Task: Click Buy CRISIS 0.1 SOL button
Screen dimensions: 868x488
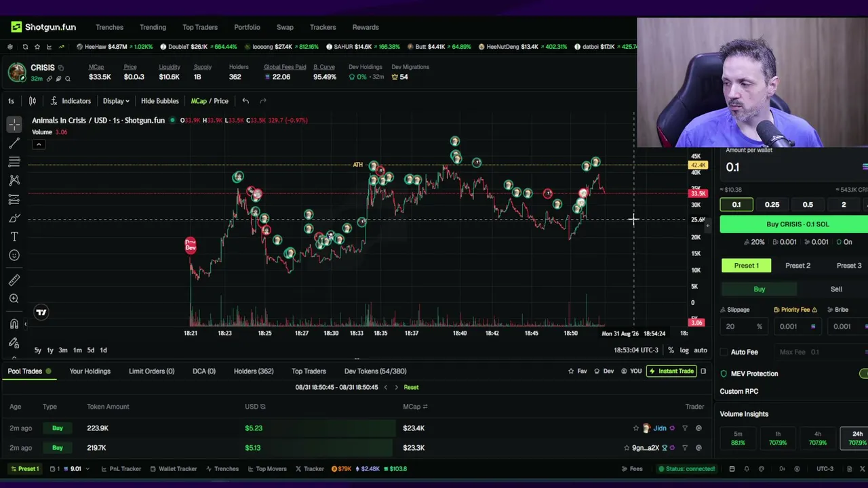Action: click(793, 224)
